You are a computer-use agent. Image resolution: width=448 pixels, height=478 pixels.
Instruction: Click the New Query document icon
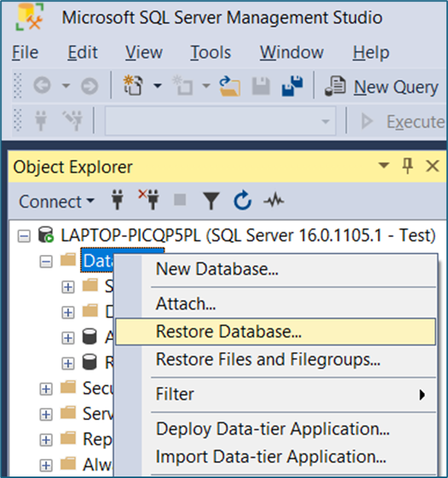(x=335, y=86)
